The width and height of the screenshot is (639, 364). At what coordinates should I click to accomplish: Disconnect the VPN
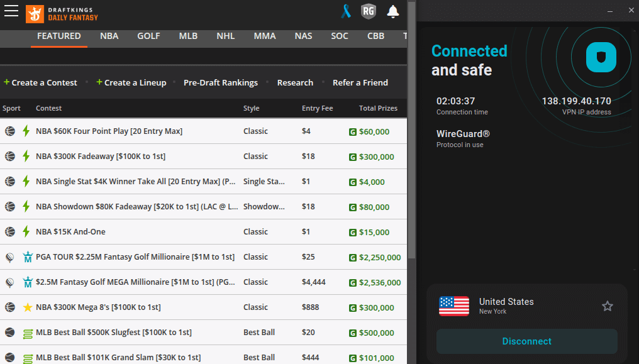527,341
